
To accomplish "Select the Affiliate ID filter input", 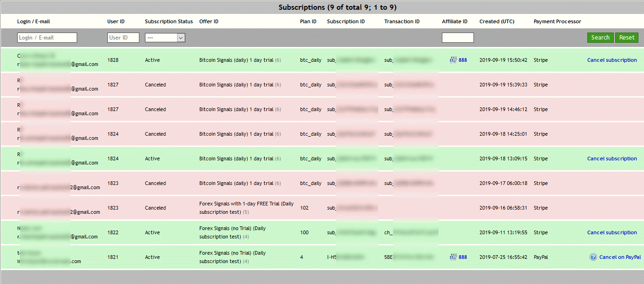I will (457, 38).
